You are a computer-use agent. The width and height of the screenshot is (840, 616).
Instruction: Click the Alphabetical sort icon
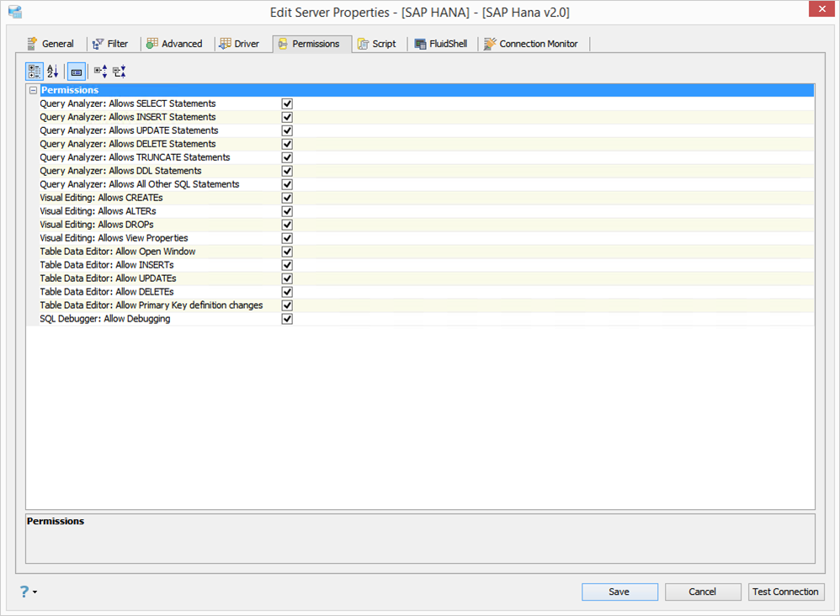coord(52,72)
